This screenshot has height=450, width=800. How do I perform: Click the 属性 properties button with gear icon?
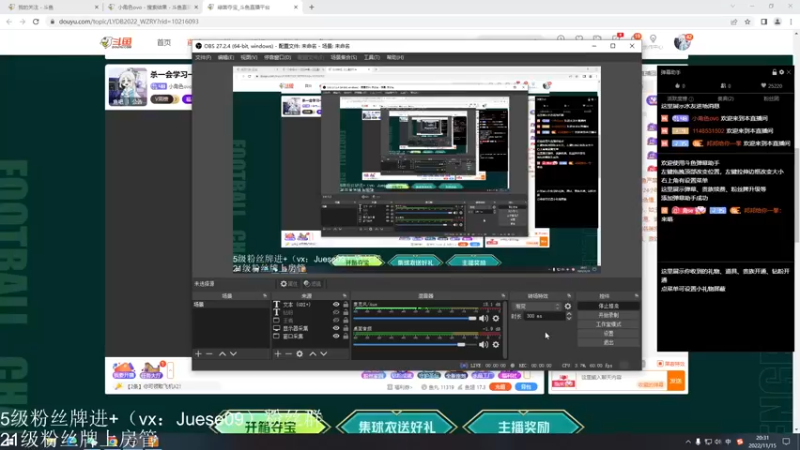click(288, 284)
